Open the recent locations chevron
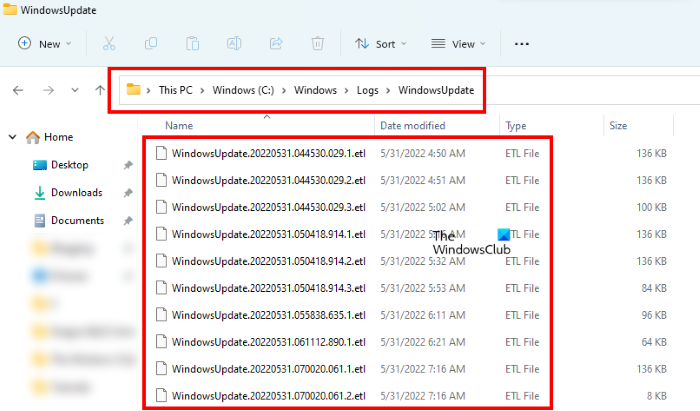The image size is (700, 411). pos(75,91)
